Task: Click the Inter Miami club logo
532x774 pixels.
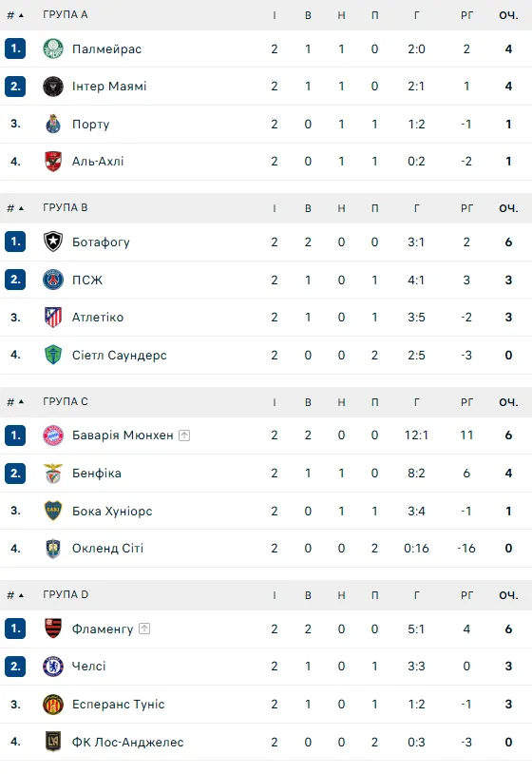Action: click(x=53, y=87)
